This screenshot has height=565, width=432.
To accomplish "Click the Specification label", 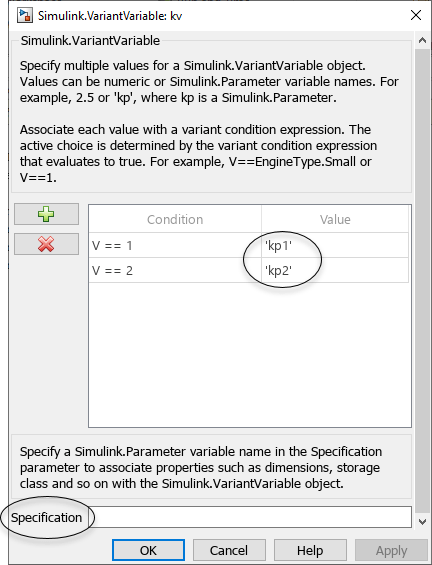I will (46, 517).
